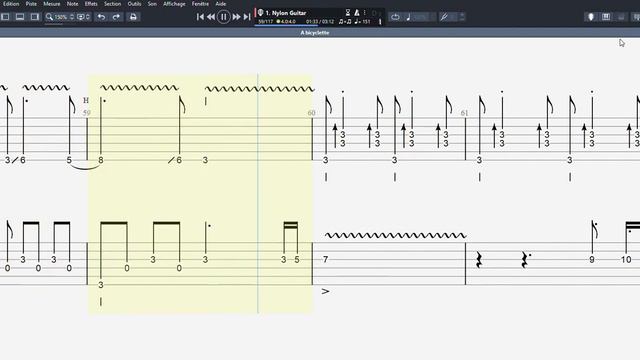Open the display mode dropdown arrows

[87, 17]
